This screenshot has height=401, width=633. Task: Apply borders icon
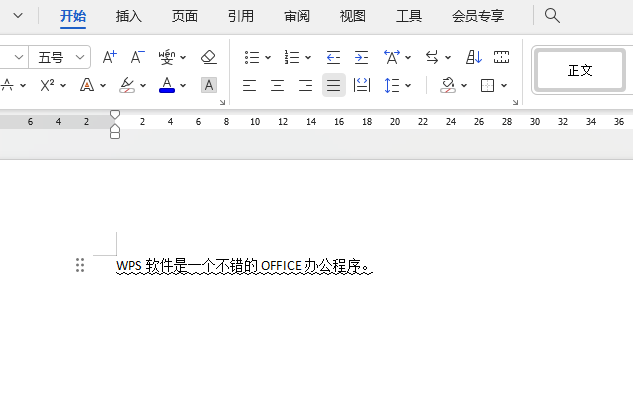click(x=487, y=85)
